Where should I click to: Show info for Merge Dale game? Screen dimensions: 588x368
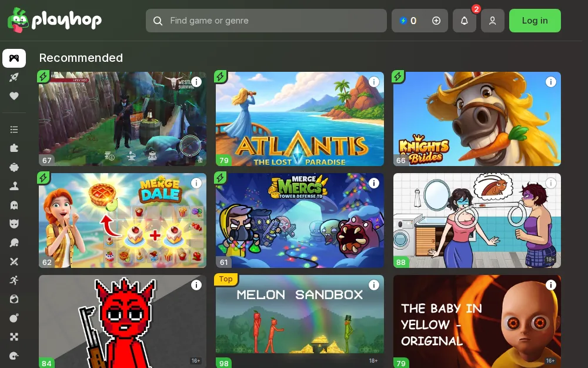196,183
